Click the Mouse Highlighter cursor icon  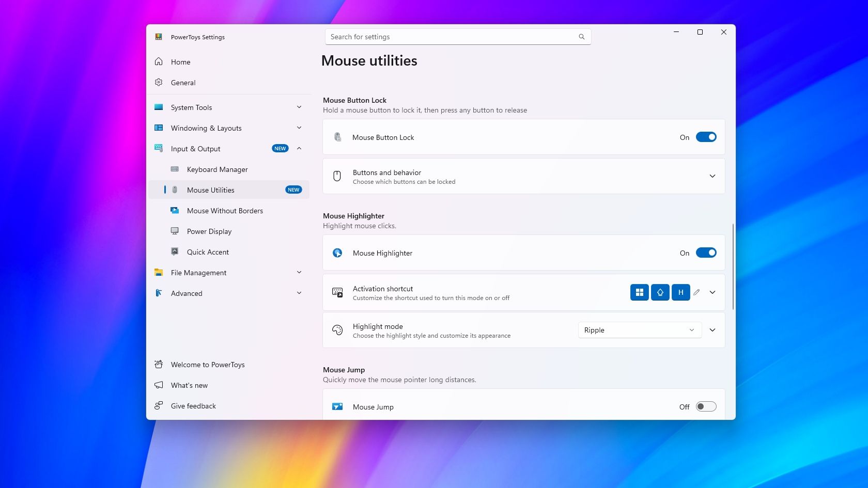click(337, 253)
